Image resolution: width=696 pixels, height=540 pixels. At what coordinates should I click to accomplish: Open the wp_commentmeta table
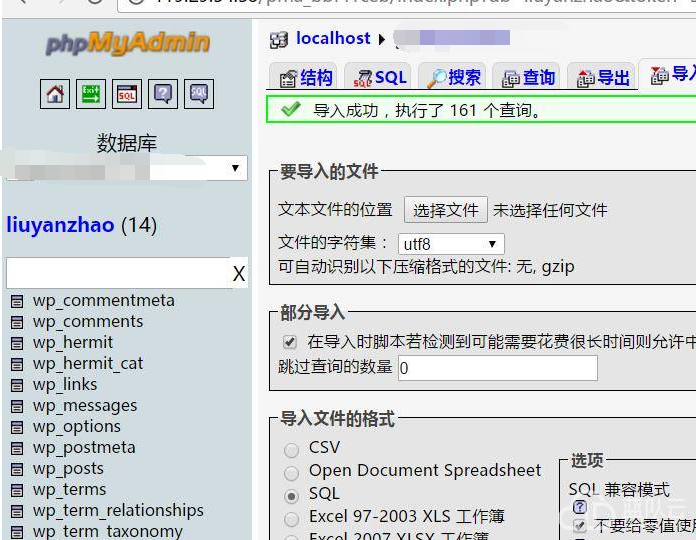click(103, 301)
